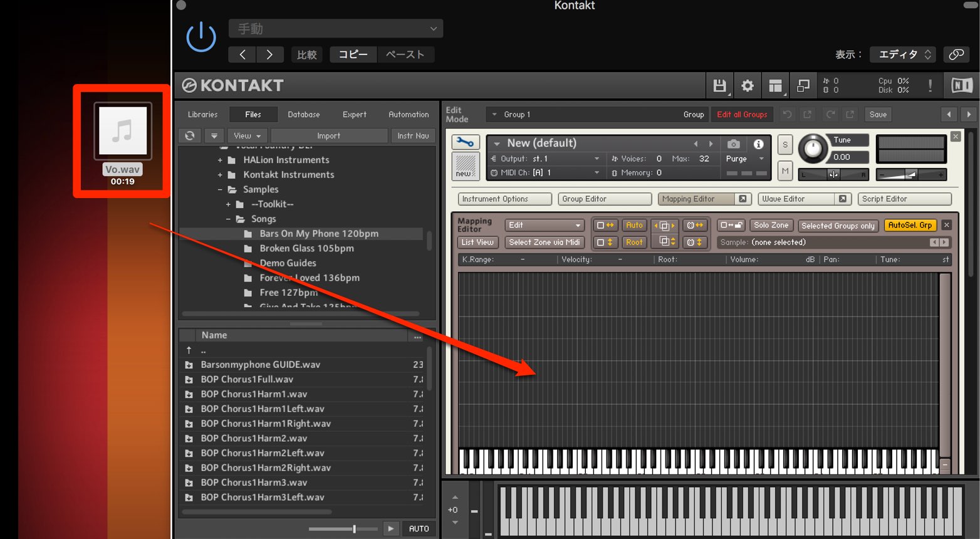Click the Import button

point(329,135)
